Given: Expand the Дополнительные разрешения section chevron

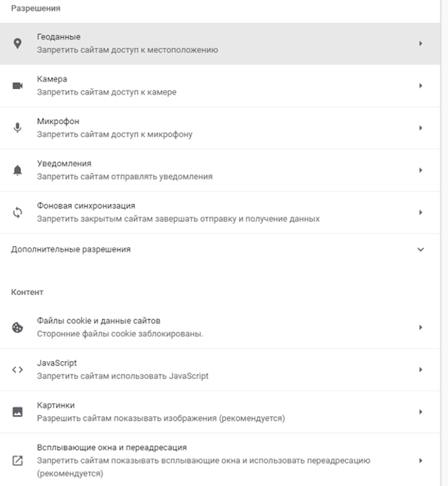Looking at the screenshot, I should (421, 250).
